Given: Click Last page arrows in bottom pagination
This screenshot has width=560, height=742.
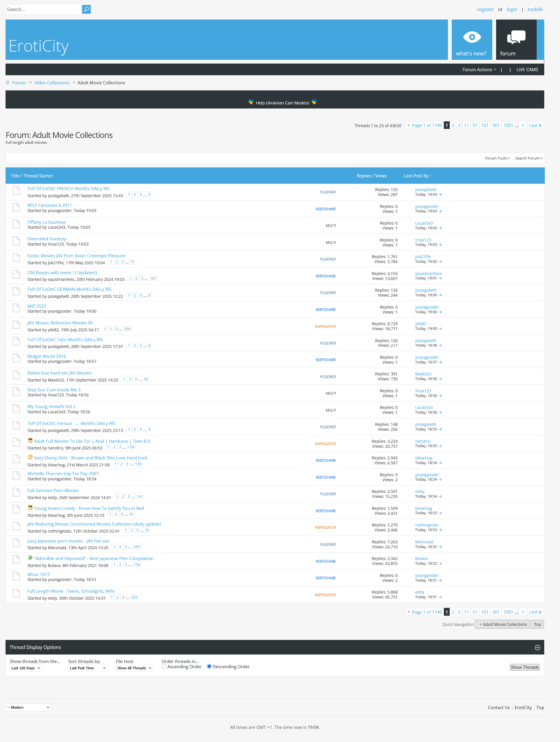Looking at the screenshot, I should click(x=535, y=612).
